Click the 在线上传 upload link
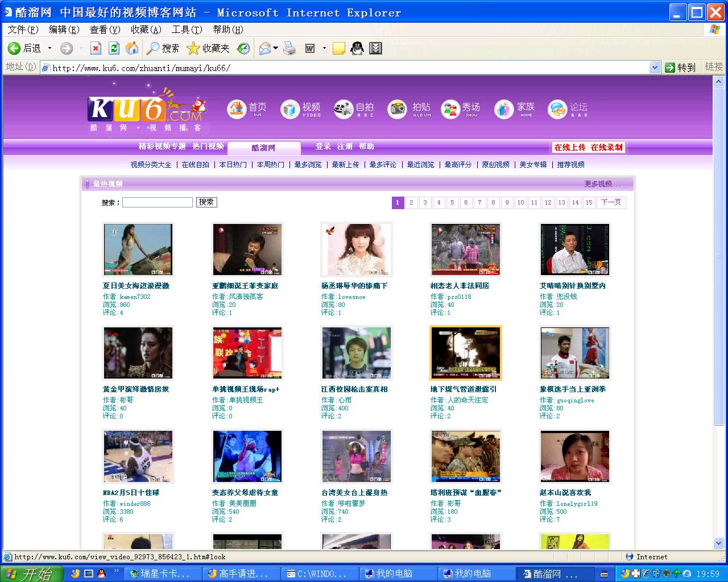728x582 pixels. tap(570, 147)
